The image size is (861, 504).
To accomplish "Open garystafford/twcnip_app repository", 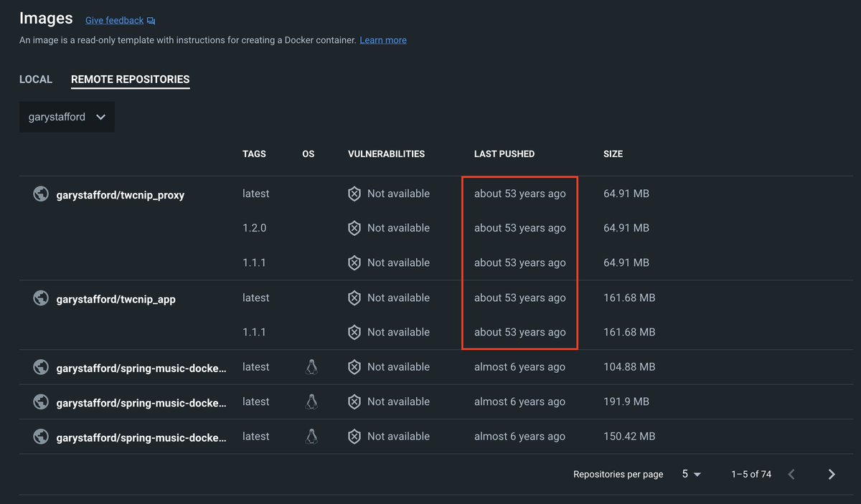I will click(116, 299).
